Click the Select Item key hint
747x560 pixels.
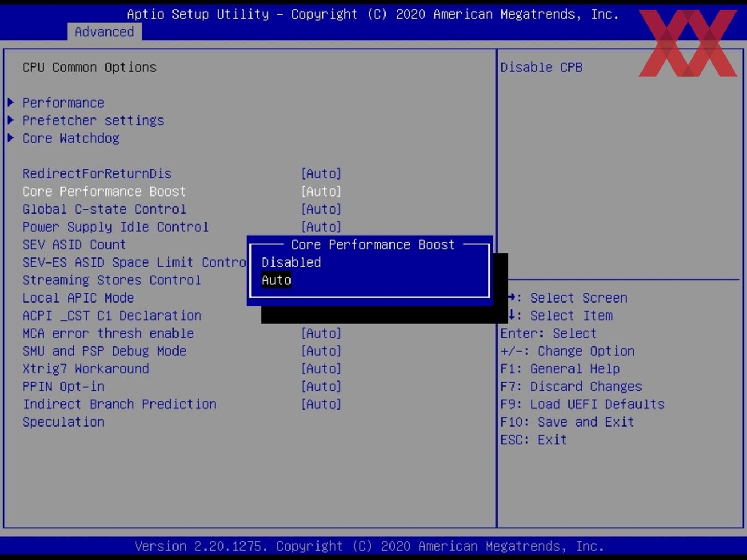click(x=560, y=316)
